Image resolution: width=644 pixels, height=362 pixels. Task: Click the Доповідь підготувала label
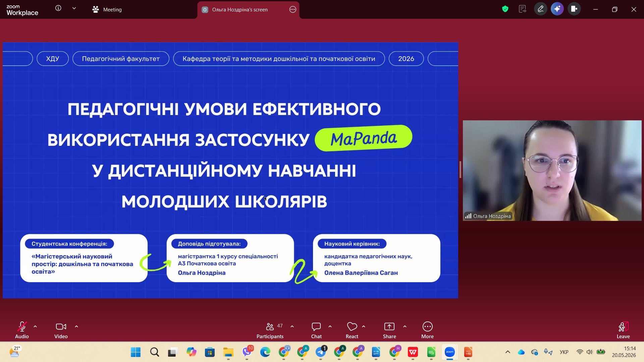(209, 244)
